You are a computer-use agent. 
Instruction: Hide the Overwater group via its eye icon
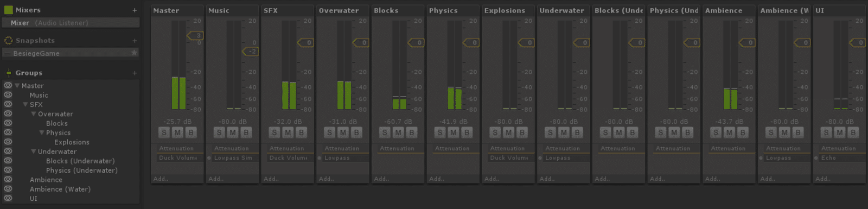pyautogui.click(x=8, y=114)
